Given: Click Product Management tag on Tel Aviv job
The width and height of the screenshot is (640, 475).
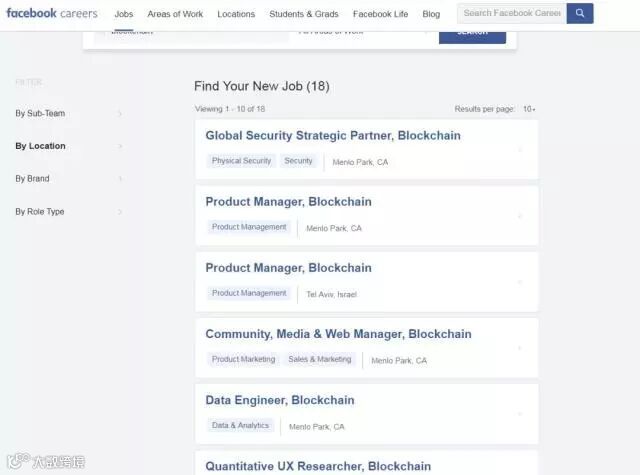Looking at the screenshot, I should point(249,293).
